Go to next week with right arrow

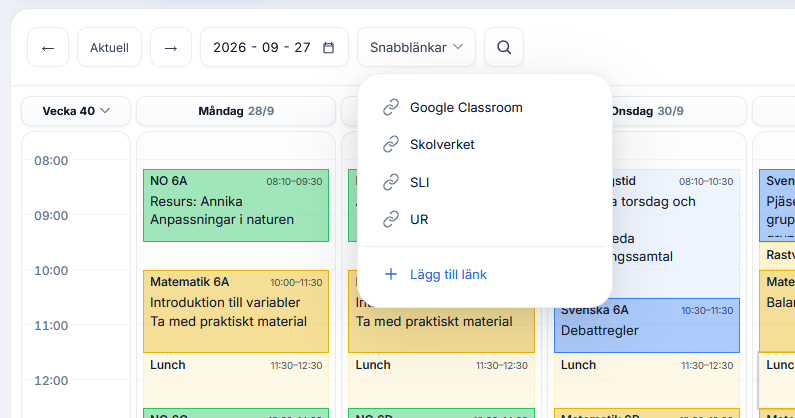point(171,47)
